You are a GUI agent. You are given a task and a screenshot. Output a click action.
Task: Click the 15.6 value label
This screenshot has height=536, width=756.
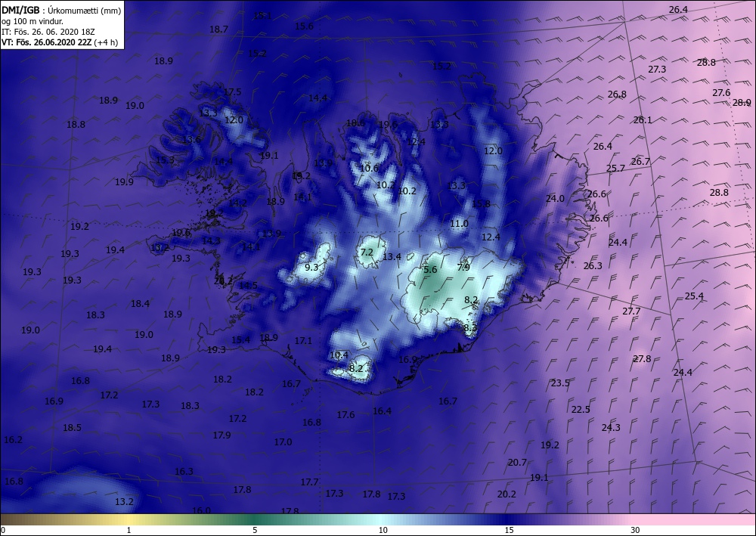304,26
